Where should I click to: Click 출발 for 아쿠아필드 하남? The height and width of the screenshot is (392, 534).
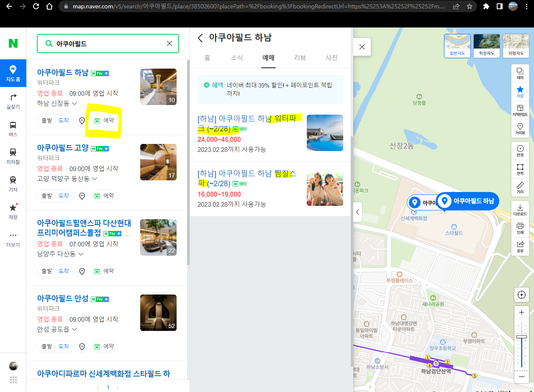pyautogui.click(x=47, y=120)
